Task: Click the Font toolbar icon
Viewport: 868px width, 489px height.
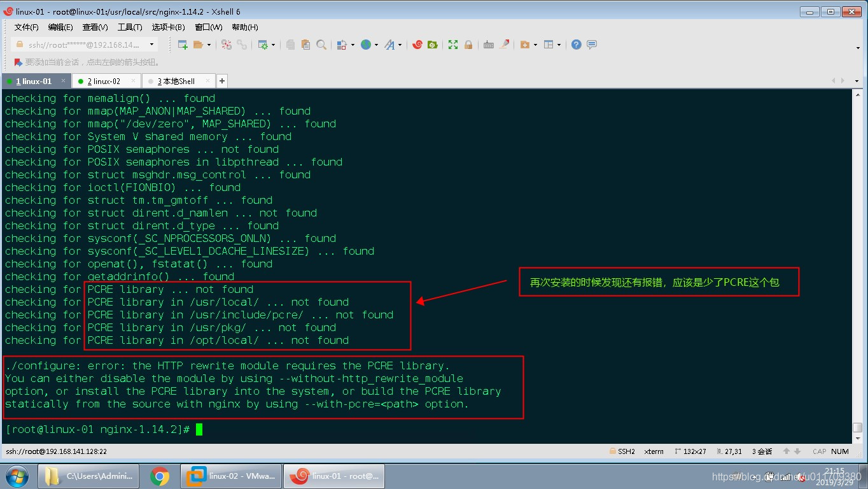Action: 389,45
